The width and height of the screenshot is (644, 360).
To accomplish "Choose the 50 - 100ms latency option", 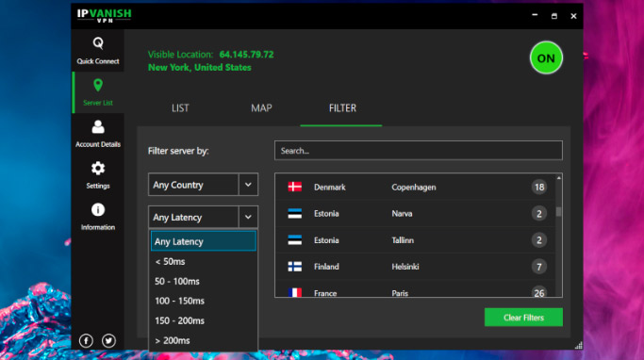I will (x=204, y=281).
